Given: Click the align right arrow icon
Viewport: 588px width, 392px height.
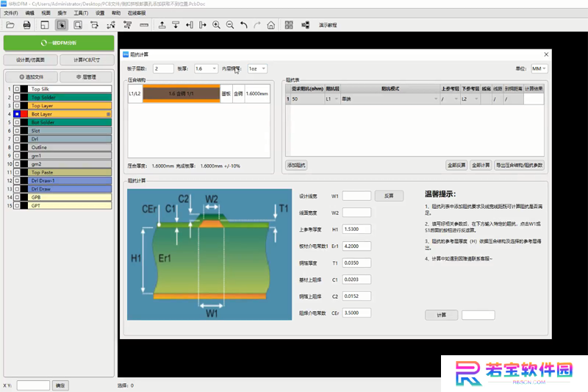Looking at the screenshot, I should (203, 25).
